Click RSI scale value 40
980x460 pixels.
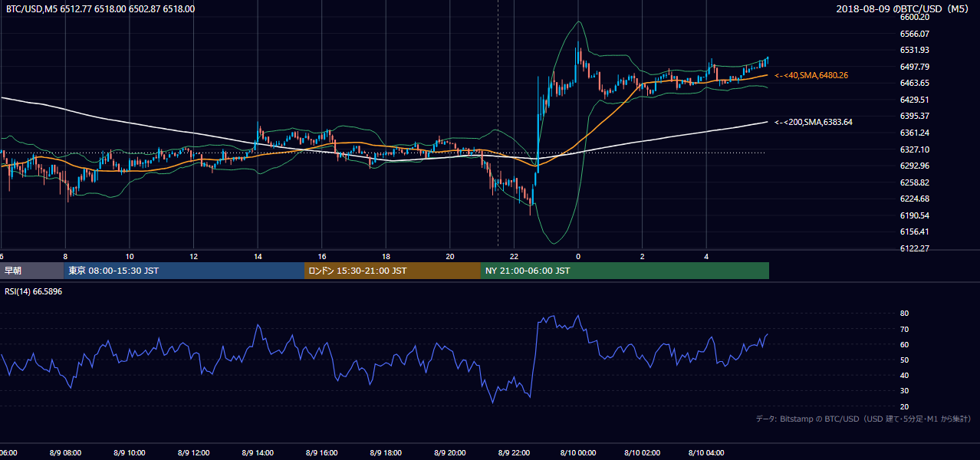pos(904,375)
